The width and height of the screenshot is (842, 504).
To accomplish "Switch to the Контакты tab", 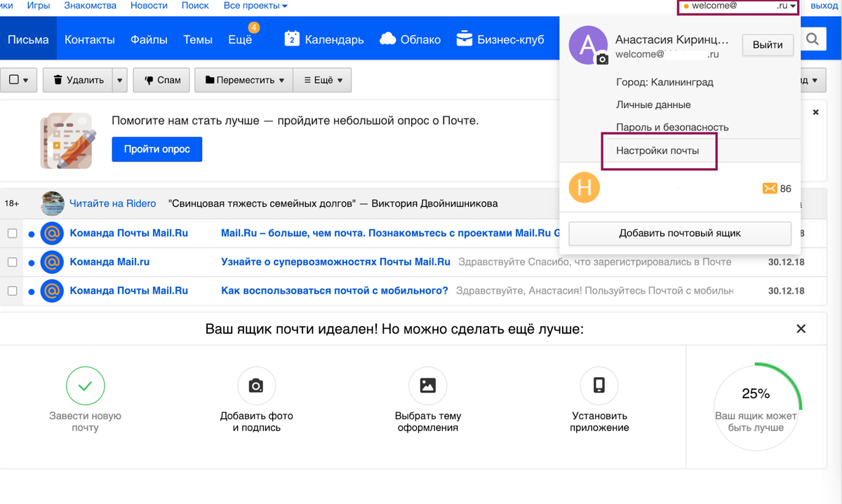I will pos(89,39).
